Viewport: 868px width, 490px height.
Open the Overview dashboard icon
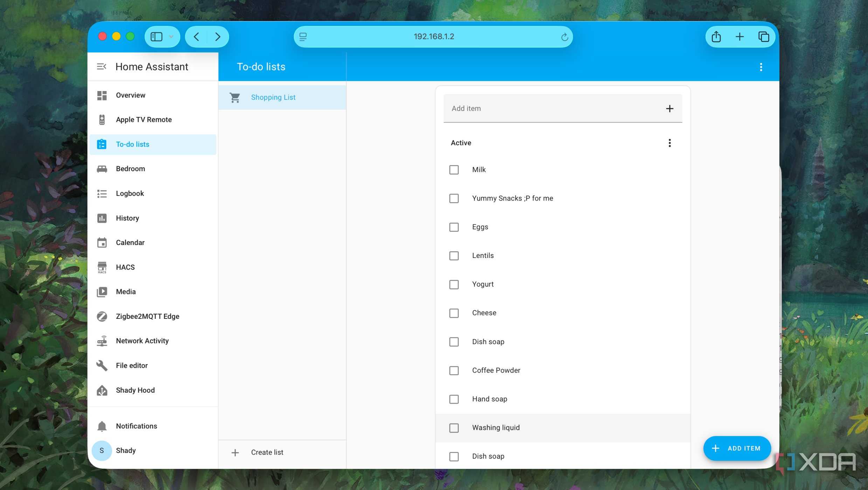click(x=102, y=95)
